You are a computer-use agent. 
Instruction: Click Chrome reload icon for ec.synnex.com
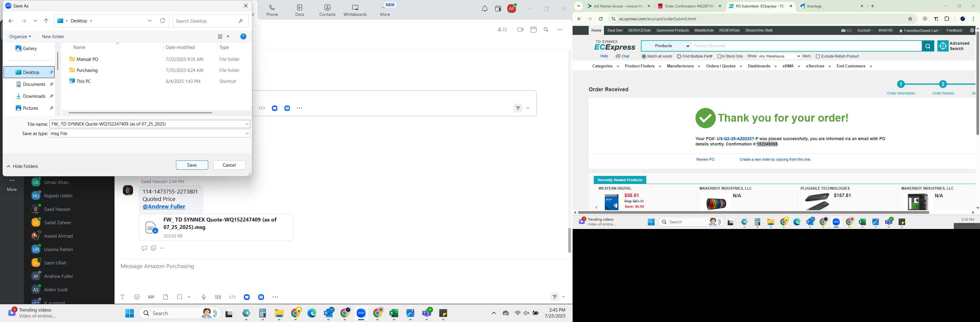pyautogui.click(x=600, y=18)
